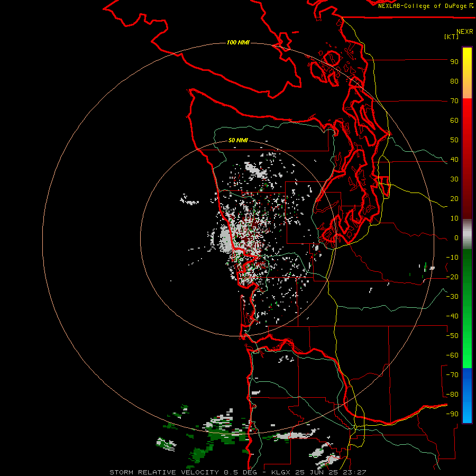
Task: Click the yellow segment of velocity scale
Action: click(467, 73)
